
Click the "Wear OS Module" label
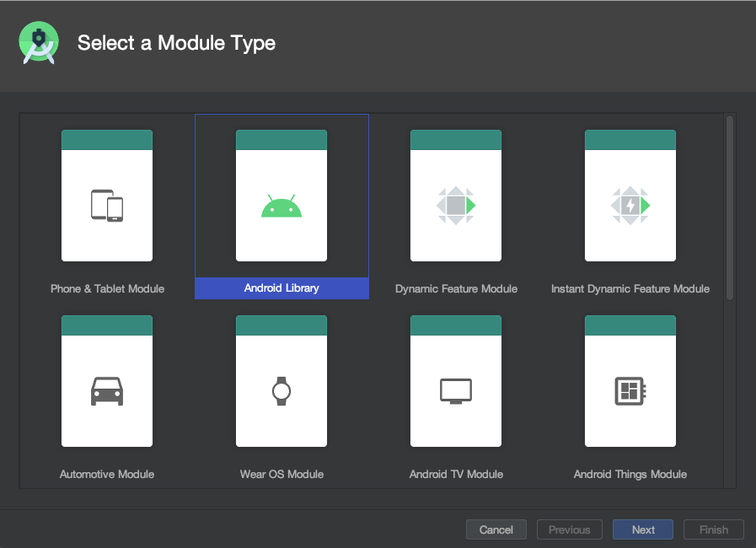281,474
